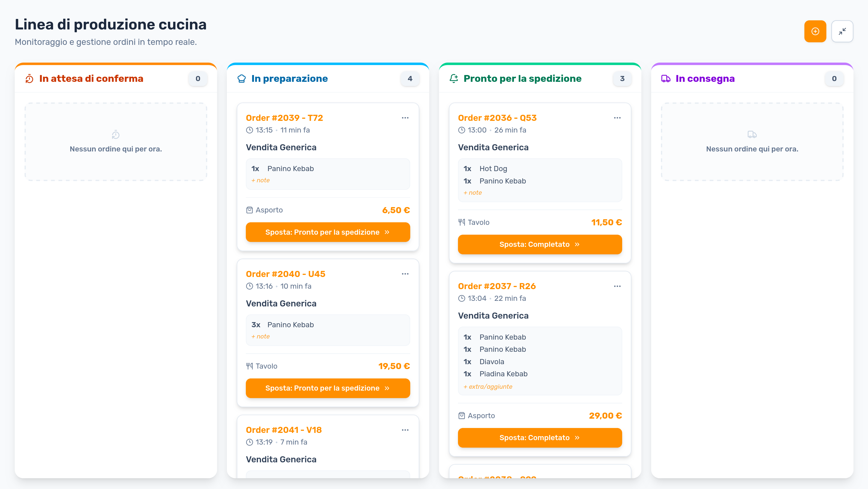Select the 'In preparazione' column title
This screenshot has height=489, width=868.
tap(289, 79)
